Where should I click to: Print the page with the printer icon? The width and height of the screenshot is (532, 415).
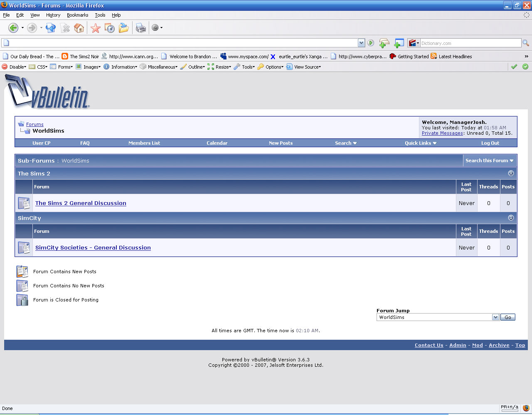coord(141,28)
